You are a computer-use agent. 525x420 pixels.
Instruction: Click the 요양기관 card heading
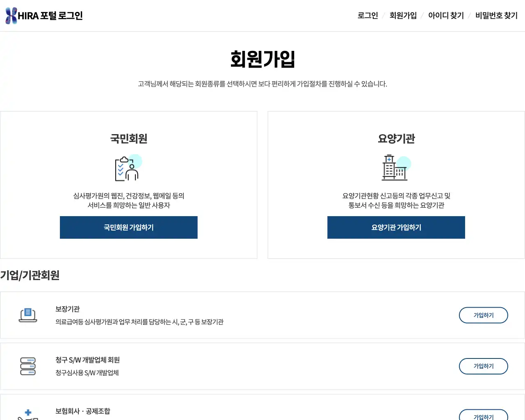click(396, 139)
